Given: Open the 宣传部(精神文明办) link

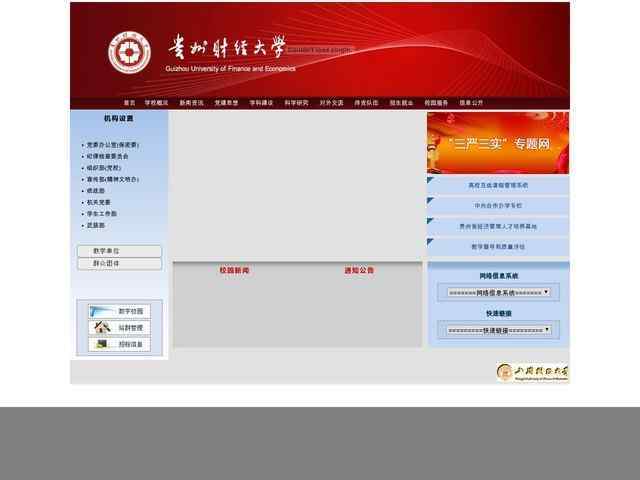Looking at the screenshot, I should (x=113, y=179).
